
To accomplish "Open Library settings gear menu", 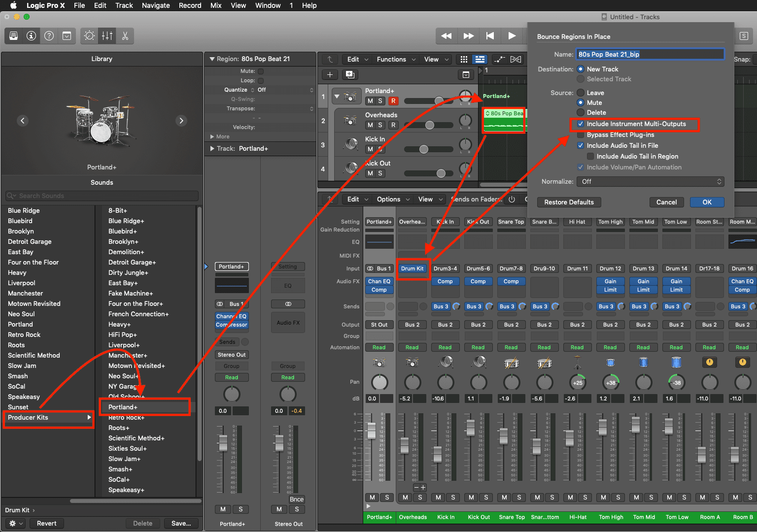I will point(16,524).
